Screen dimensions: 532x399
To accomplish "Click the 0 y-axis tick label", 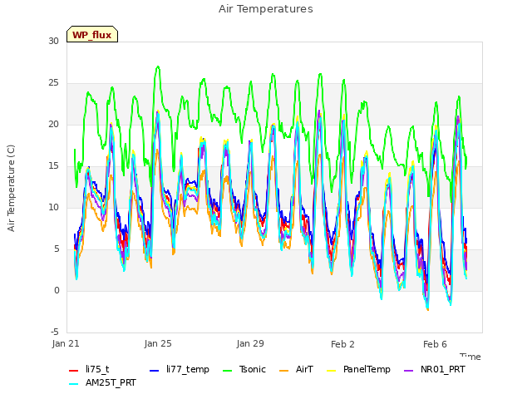I will [x=57, y=290].
